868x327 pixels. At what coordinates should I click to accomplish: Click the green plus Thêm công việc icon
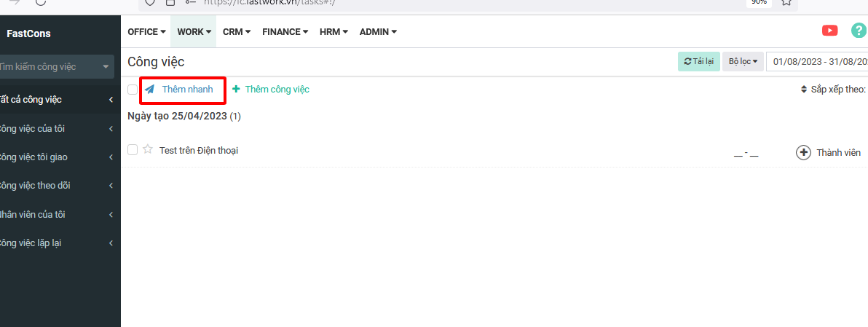pos(236,89)
